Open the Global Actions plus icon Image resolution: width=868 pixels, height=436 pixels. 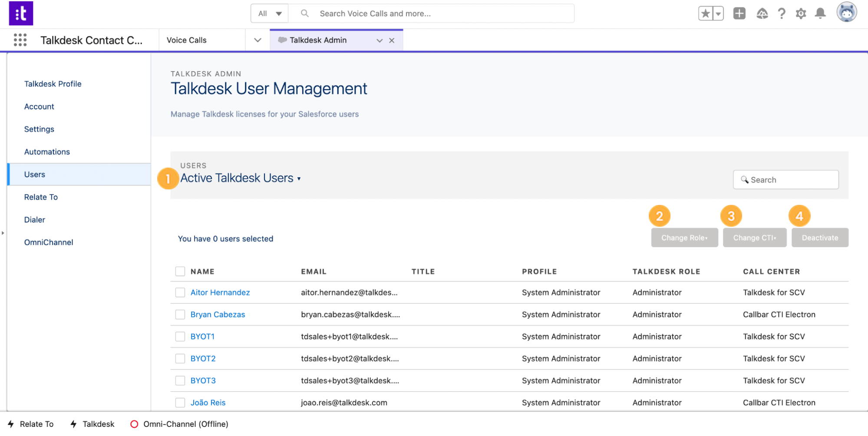[x=739, y=13]
